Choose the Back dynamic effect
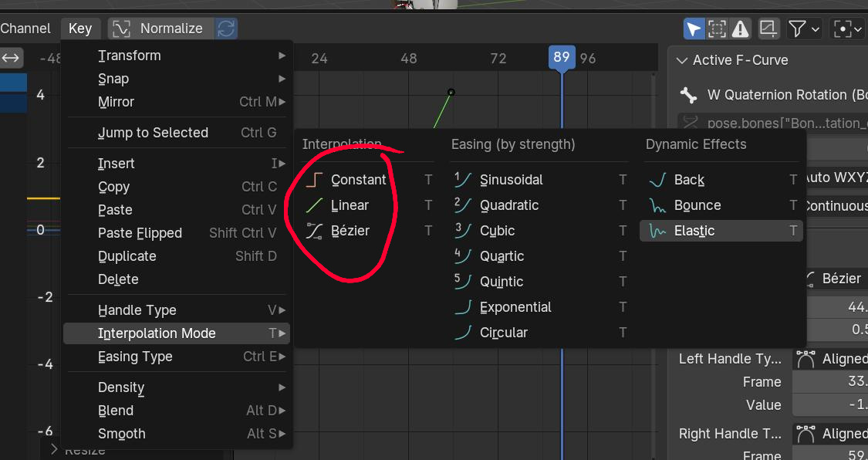 coord(721,179)
